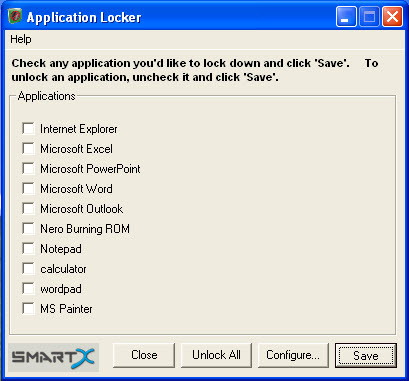Check the calculator checkbox
The height and width of the screenshot is (381, 409).
coord(28,269)
